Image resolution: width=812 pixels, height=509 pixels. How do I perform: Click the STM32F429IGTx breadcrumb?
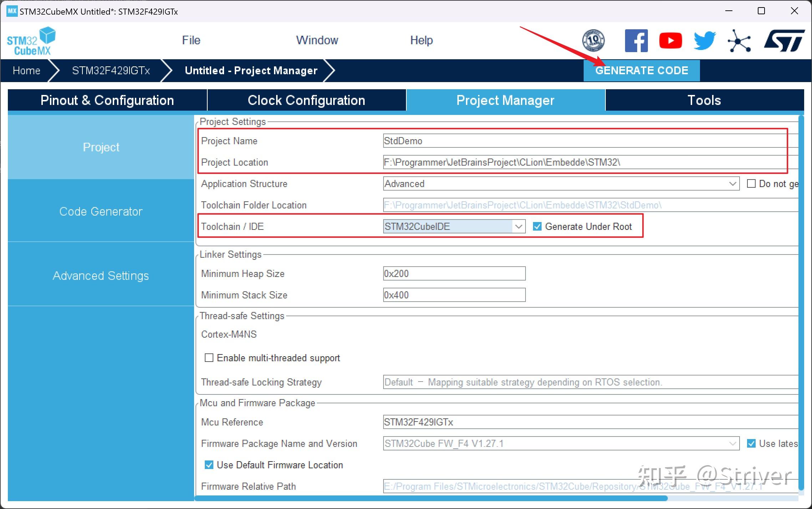(111, 70)
